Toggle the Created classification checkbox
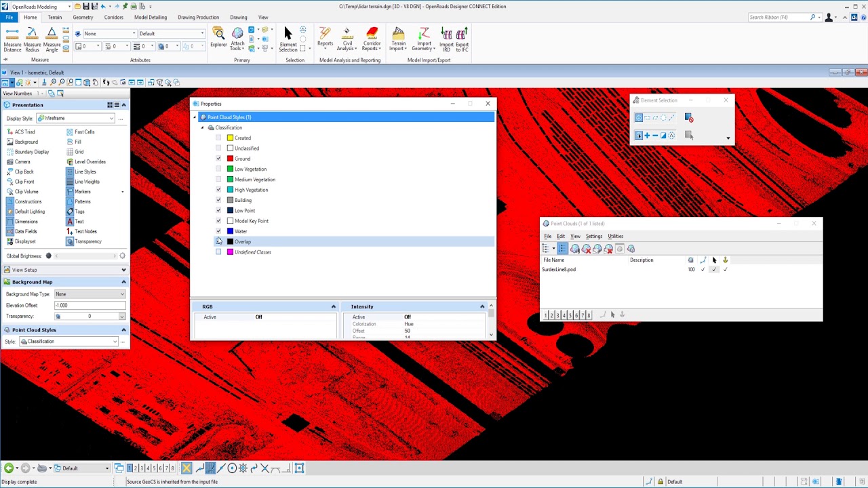 click(x=218, y=138)
